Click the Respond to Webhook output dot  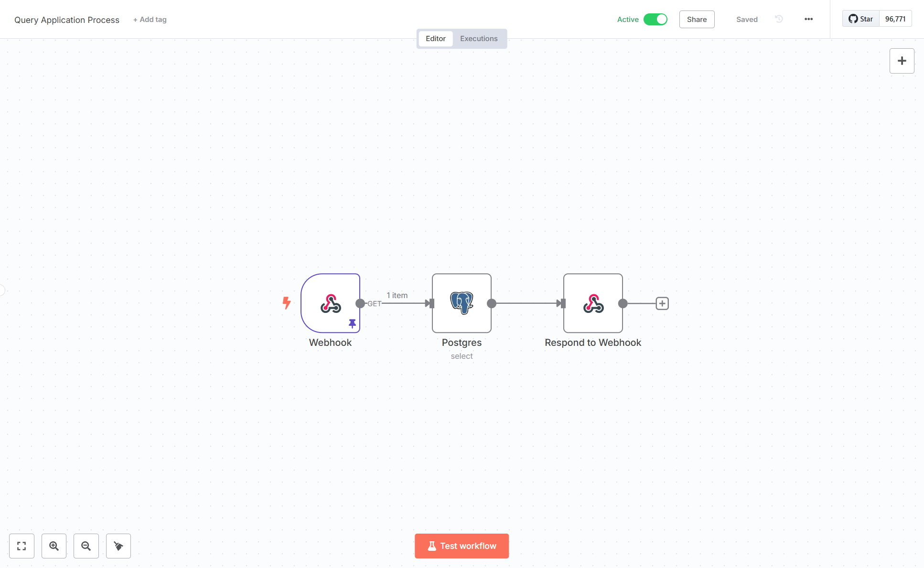[623, 303]
